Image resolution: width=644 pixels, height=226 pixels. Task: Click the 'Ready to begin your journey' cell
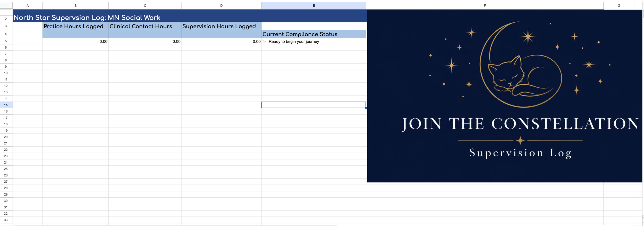(x=314, y=41)
